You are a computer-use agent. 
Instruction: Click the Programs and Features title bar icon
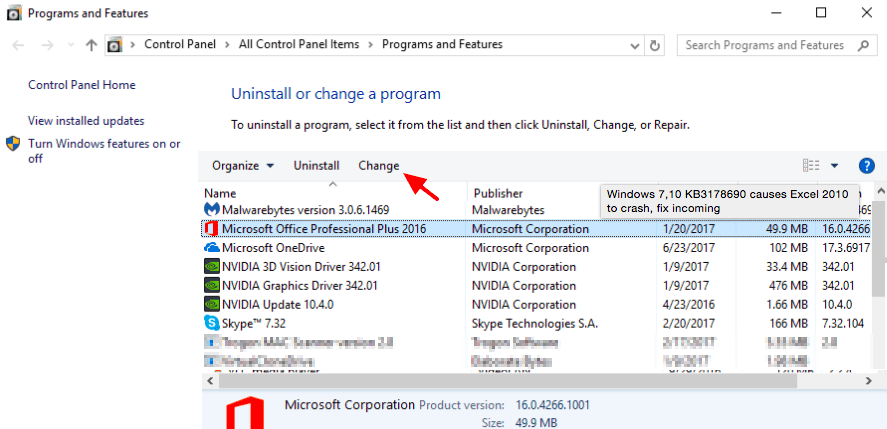pyautogui.click(x=14, y=13)
